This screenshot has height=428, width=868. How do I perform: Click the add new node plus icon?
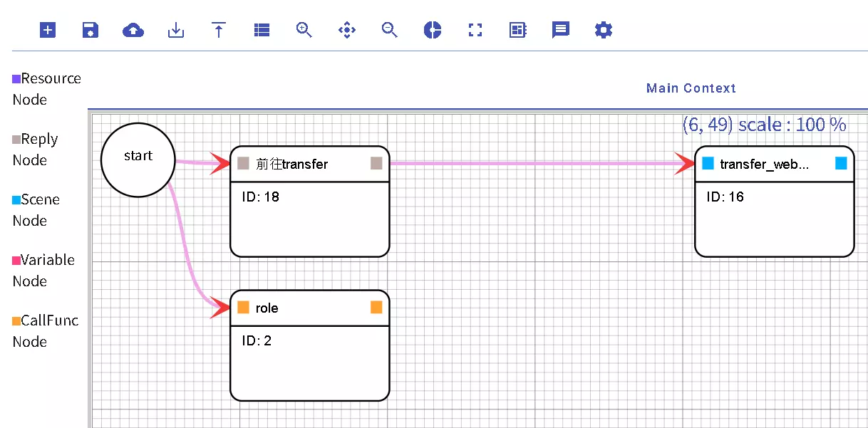(x=48, y=30)
